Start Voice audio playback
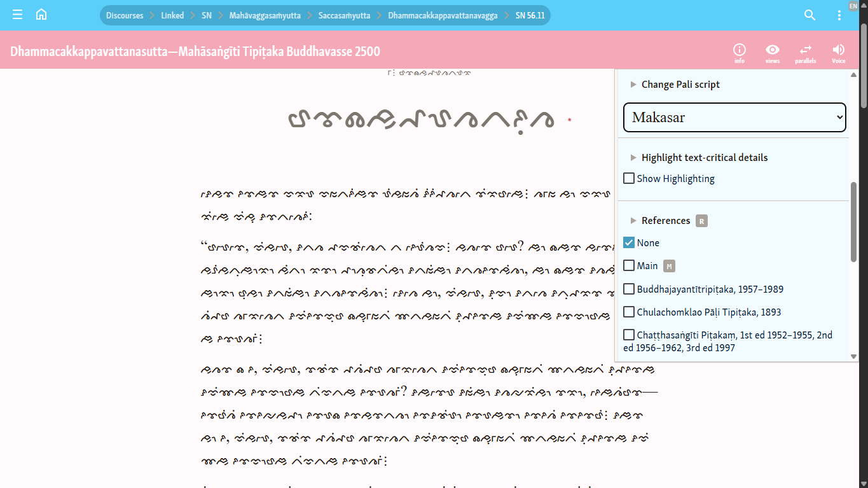Screen dimensions: 868x488 tap(839, 53)
